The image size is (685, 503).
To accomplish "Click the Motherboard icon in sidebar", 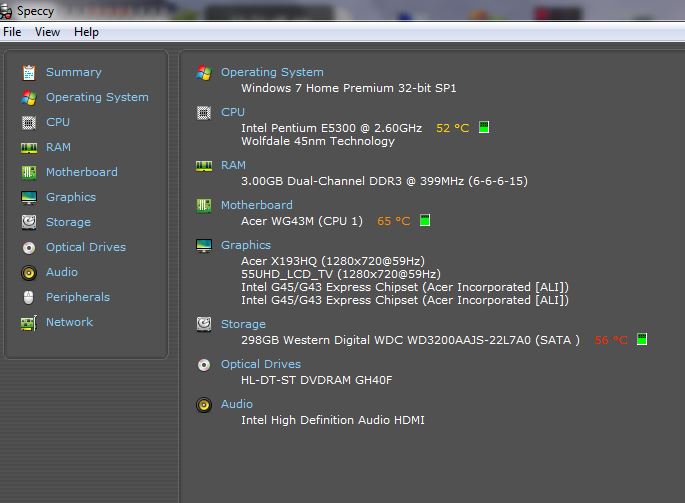I will [29, 172].
